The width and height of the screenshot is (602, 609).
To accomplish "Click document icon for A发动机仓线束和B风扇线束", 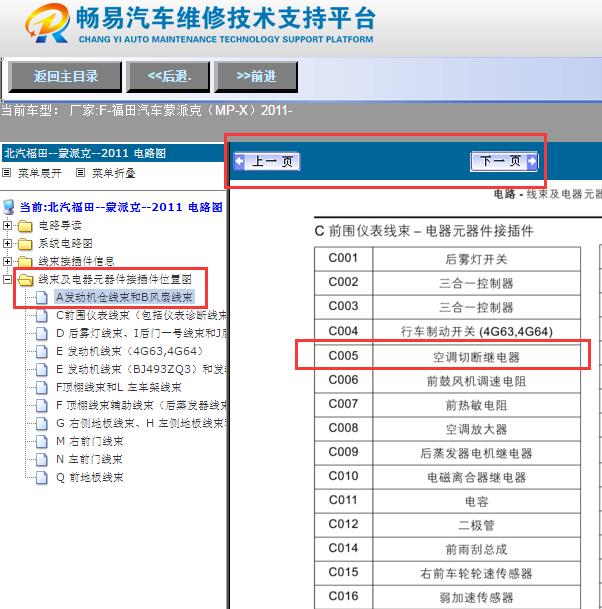I will (42, 298).
